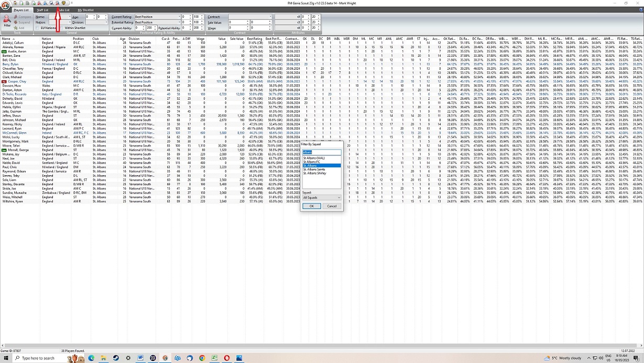Click the Filter magnifier icon in Tools

click(7, 21)
